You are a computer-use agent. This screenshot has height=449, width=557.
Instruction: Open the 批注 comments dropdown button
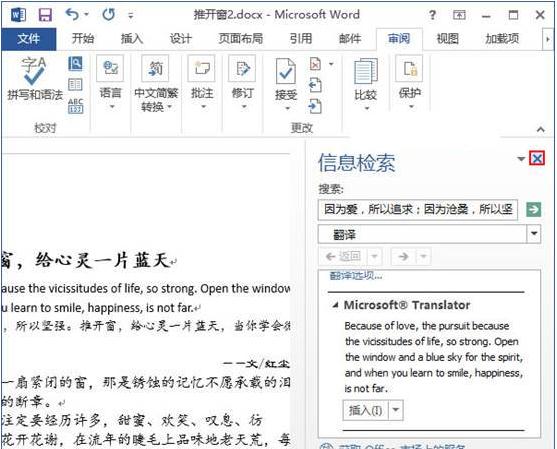[x=202, y=83]
